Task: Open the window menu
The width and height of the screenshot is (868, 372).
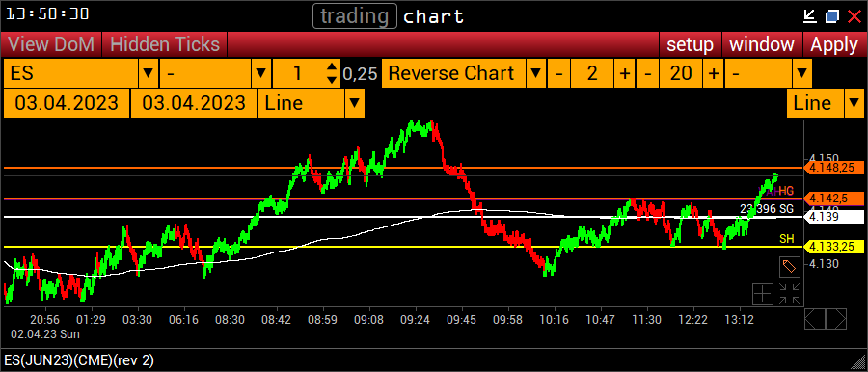Action: (762, 44)
